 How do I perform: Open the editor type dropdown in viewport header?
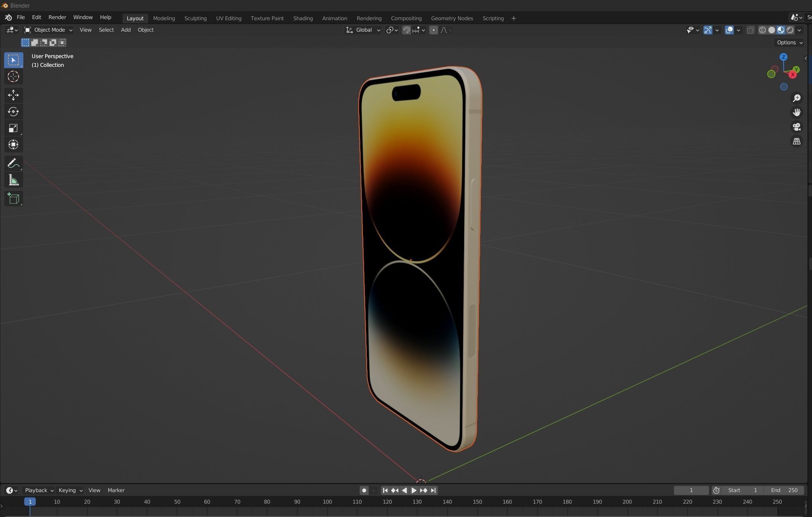(11, 30)
